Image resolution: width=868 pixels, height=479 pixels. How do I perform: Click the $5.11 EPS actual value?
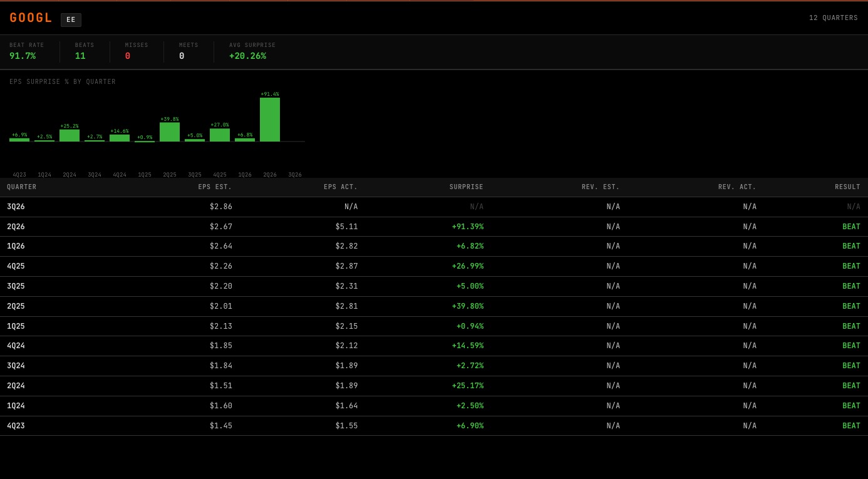pos(346,227)
